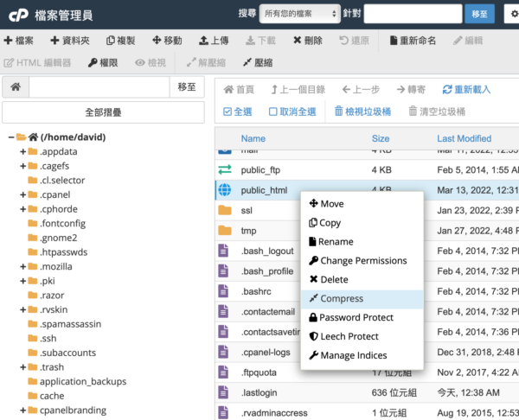Screen dimensions: 519x420
Task: Click the 上傳 upload toolbar button
Action: tap(214, 41)
